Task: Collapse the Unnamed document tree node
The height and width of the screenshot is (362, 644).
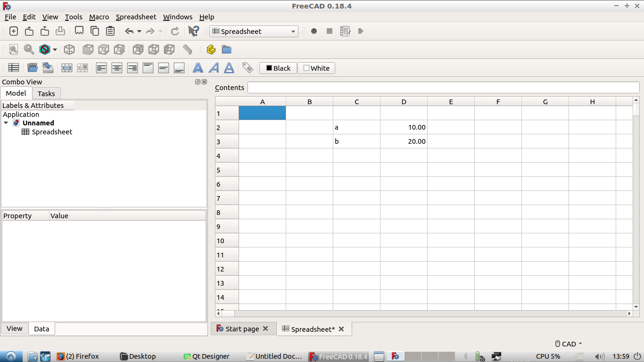Action: coord(6,123)
